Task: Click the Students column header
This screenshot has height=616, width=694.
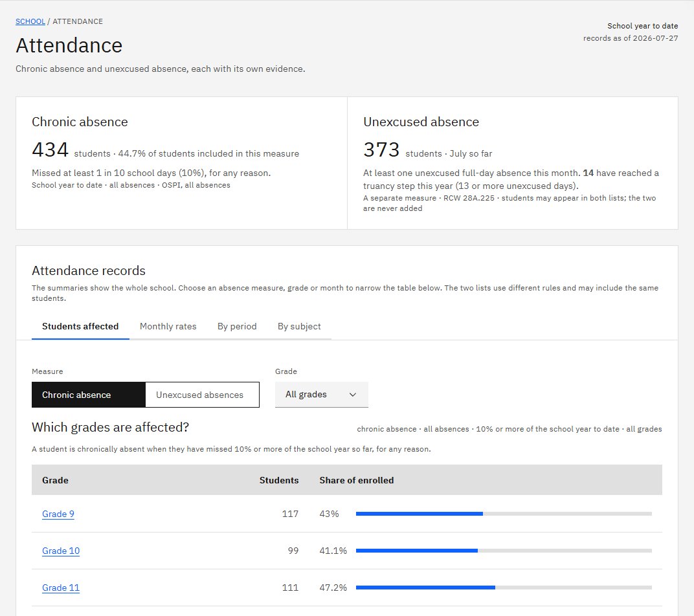Action: pos(279,480)
